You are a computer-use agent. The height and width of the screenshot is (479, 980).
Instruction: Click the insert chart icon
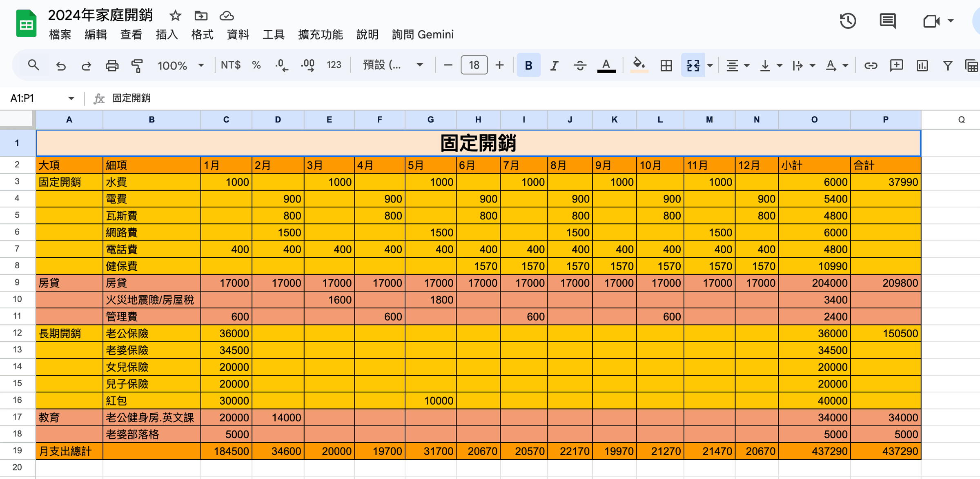(922, 65)
